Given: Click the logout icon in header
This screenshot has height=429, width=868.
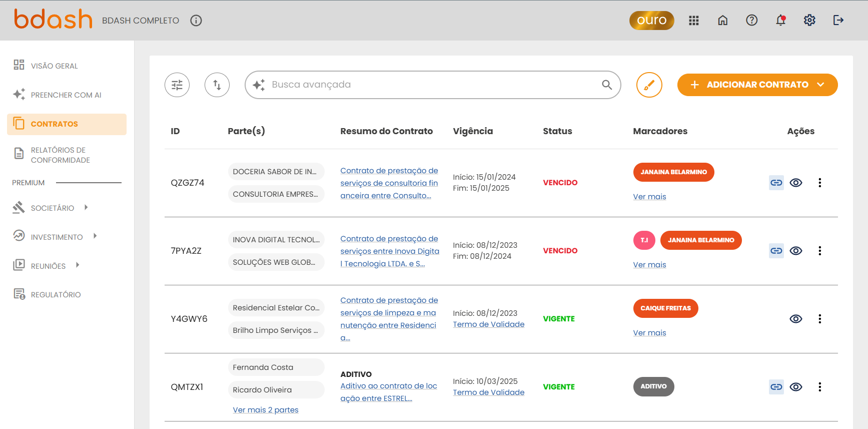Looking at the screenshot, I should point(838,21).
